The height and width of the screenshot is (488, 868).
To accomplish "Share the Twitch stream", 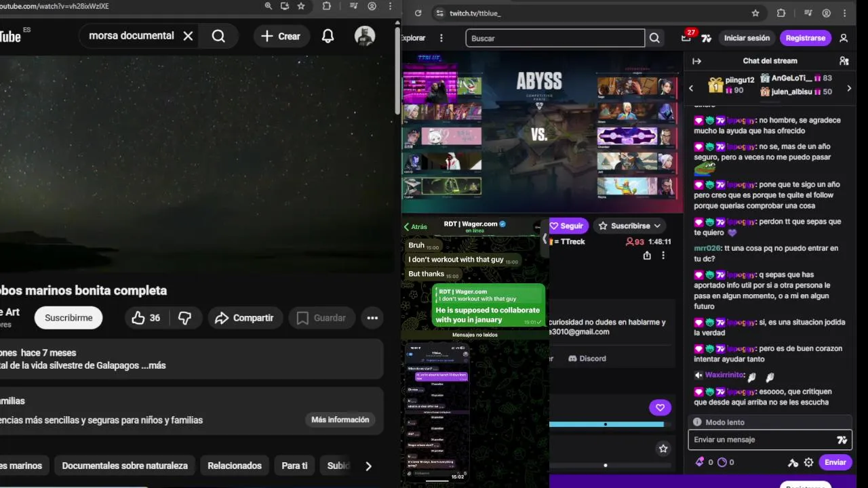I will tap(647, 256).
